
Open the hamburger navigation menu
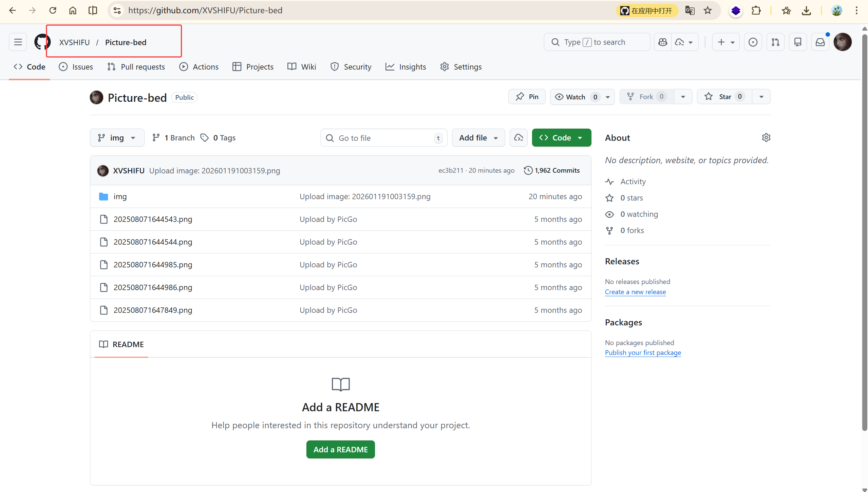tap(18, 42)
